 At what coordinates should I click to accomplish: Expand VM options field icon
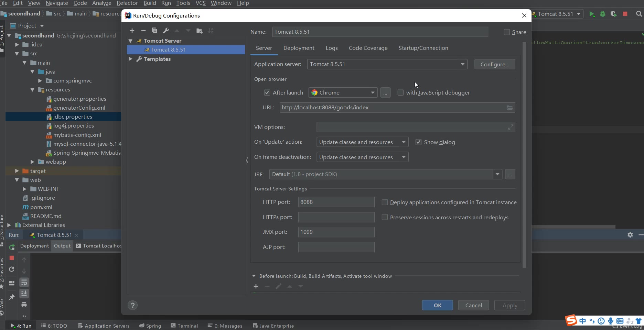(x=511, y=127)
